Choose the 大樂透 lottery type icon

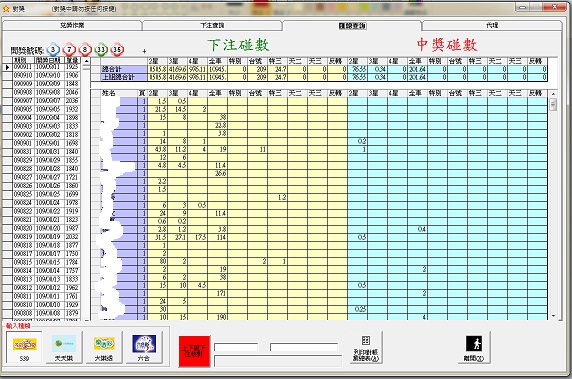(x=104, y=347)
